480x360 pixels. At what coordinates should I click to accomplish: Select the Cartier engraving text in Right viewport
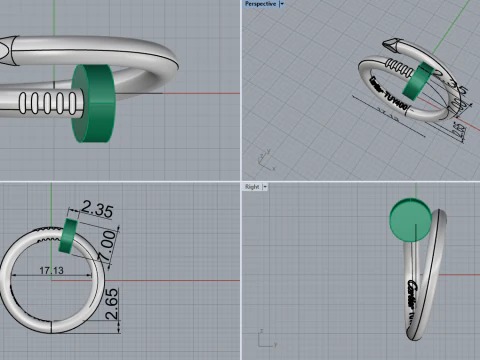pos(412,295)
